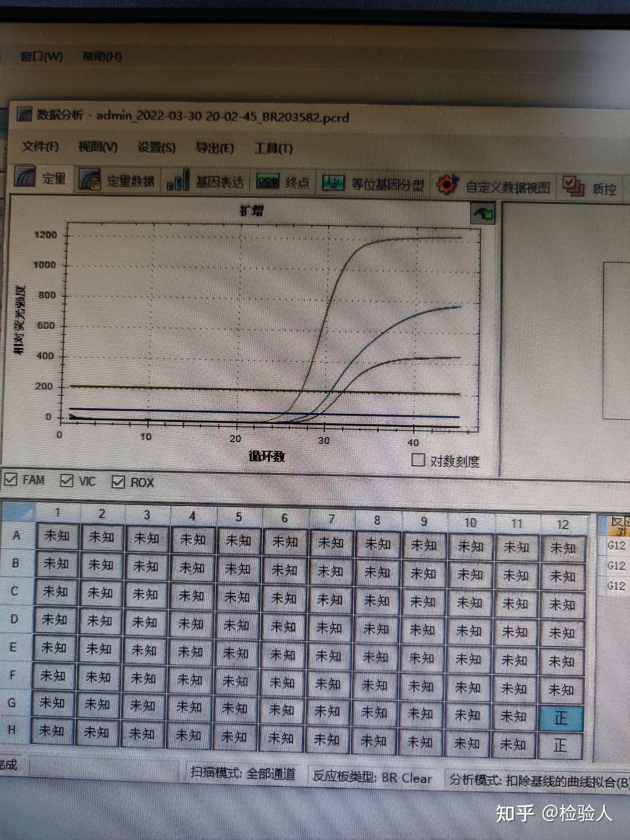Viewport: 630px width, 840px height.
Task: Click the chart title 扩增
Action: [x=251, y=211]
